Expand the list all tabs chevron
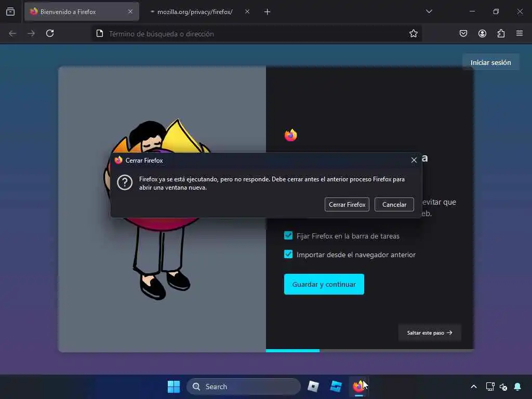 click(429, 11)
